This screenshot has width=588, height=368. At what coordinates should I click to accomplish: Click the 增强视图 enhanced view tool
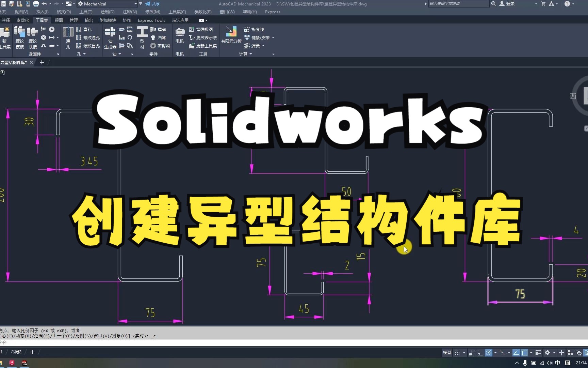pyautogui.click(x=203, y=29)
